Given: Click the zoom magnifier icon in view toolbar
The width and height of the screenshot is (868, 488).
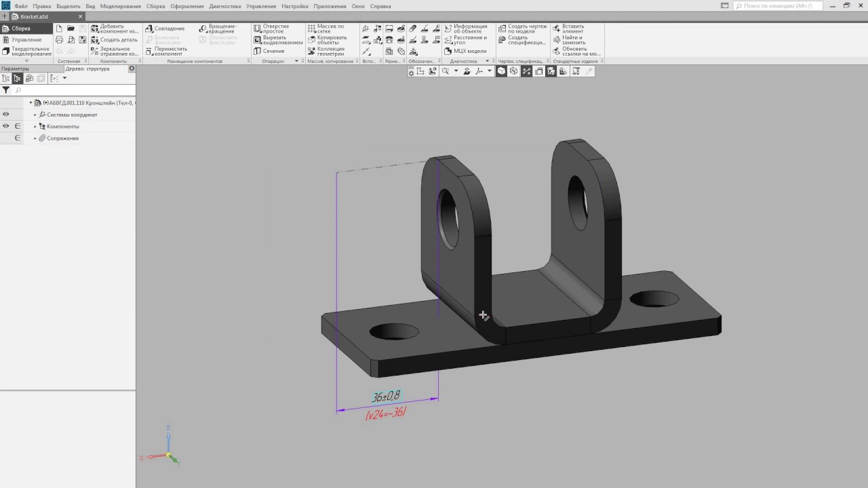Looking at the screenshot, I should click(x=446, y=71).
